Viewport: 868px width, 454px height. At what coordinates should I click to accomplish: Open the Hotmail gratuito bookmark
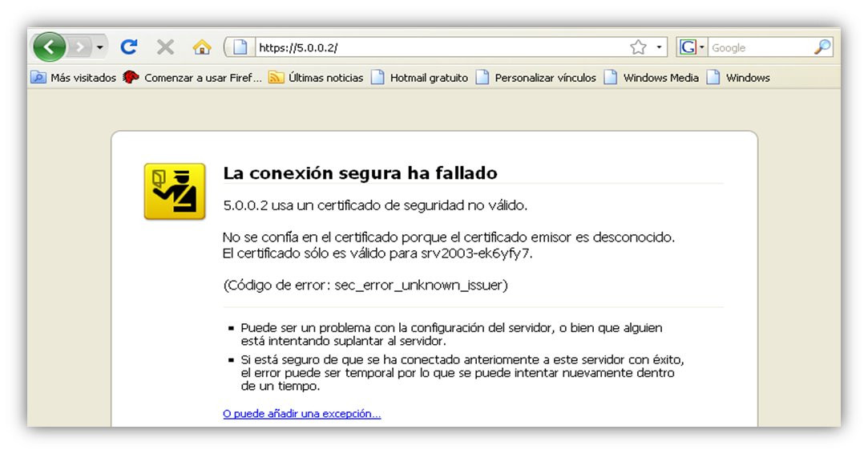(420, 78)
